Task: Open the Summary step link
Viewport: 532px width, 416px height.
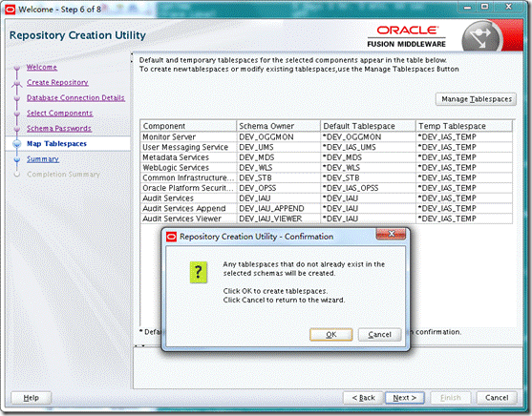Action: (43, 159)
